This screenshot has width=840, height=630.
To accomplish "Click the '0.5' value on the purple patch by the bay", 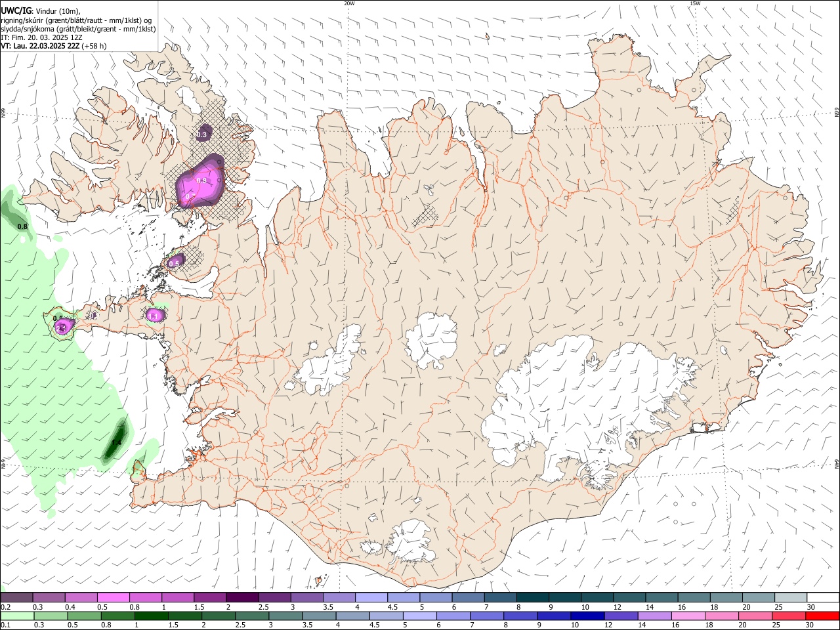I will click(174, 263).
